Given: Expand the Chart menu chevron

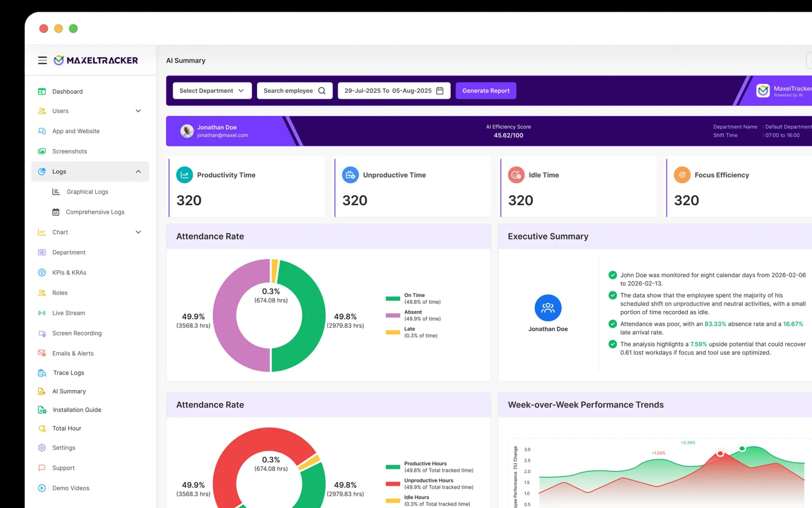Looking at the screenshot, I should pyautogui.click(x=138, y=232).
